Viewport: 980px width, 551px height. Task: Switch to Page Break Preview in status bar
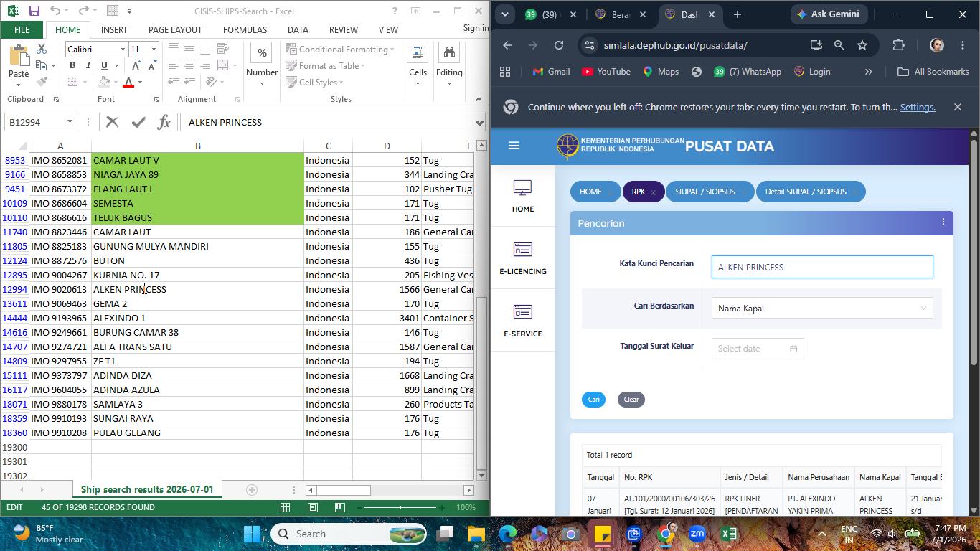(340, 507)
